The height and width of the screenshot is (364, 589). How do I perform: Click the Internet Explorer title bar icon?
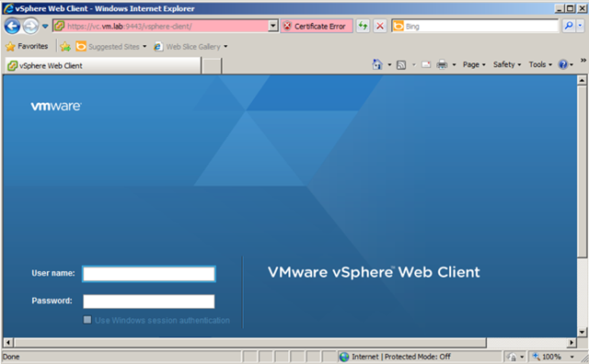8,8
